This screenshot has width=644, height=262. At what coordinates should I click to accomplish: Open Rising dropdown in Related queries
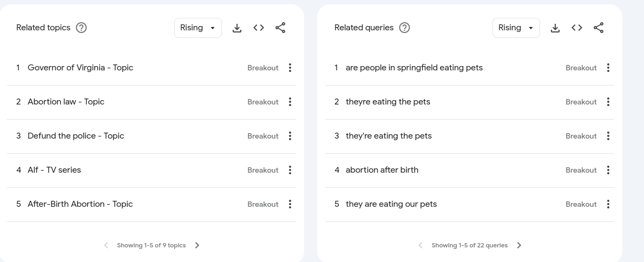point(516,28)
